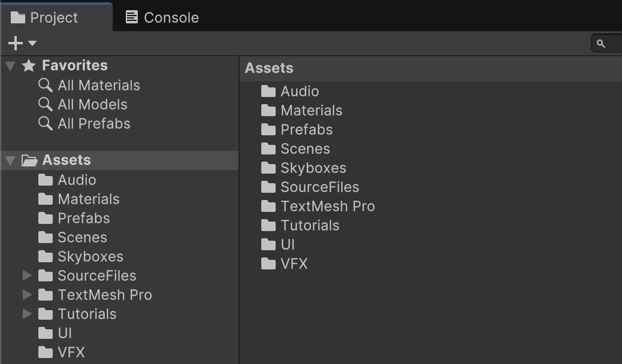The width and height of the screenshot is (622, 364).
Task: Click the search magnifier icon in toolbar
Action: point(601,44)
